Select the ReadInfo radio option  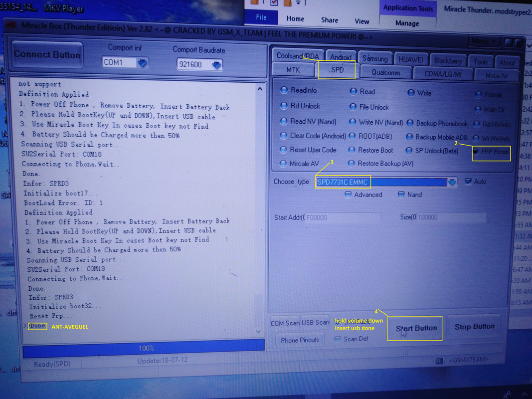(x=298, y=90)
